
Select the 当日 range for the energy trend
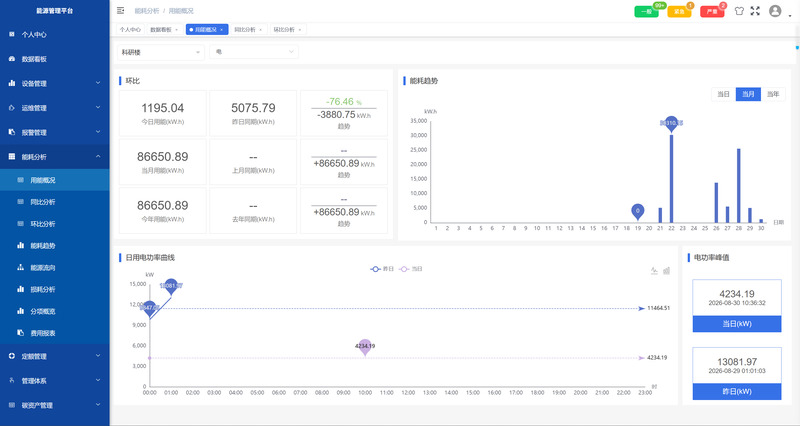(723, 94)
